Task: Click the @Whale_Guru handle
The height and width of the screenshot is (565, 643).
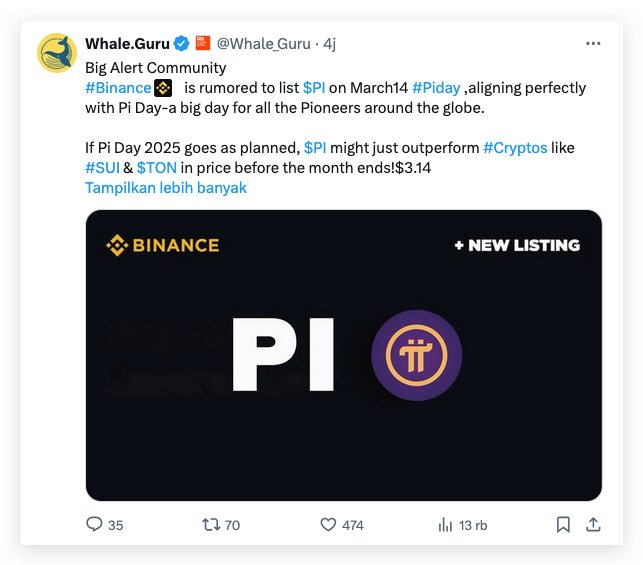Action: (262, 44)
